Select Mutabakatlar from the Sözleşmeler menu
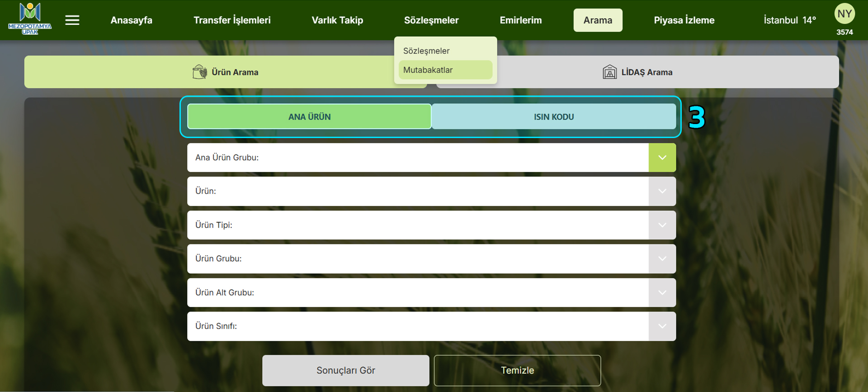The image size is (868, 392). point(428,70)
